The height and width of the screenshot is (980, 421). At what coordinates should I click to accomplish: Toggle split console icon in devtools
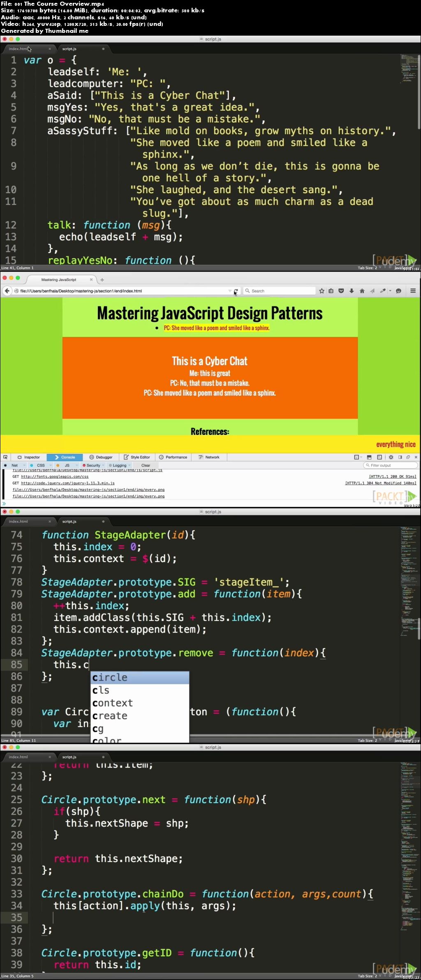click(369, 457)
